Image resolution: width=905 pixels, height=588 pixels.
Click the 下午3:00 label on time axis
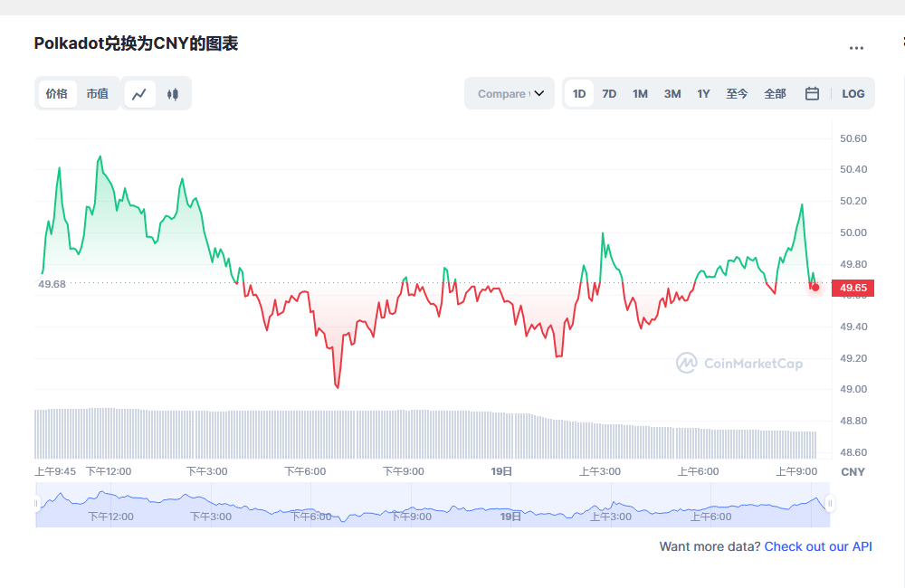207,471
